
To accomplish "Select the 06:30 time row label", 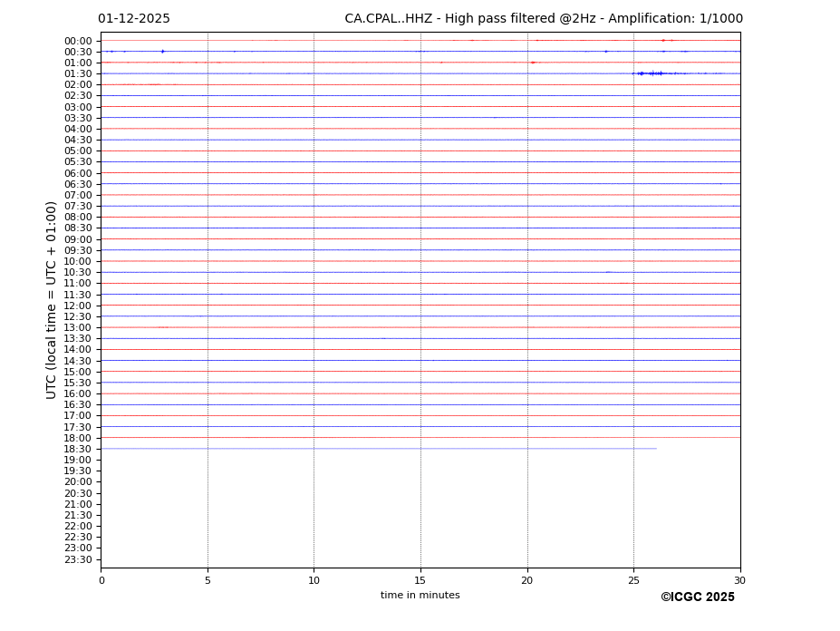I will click(x=78, y=184).
